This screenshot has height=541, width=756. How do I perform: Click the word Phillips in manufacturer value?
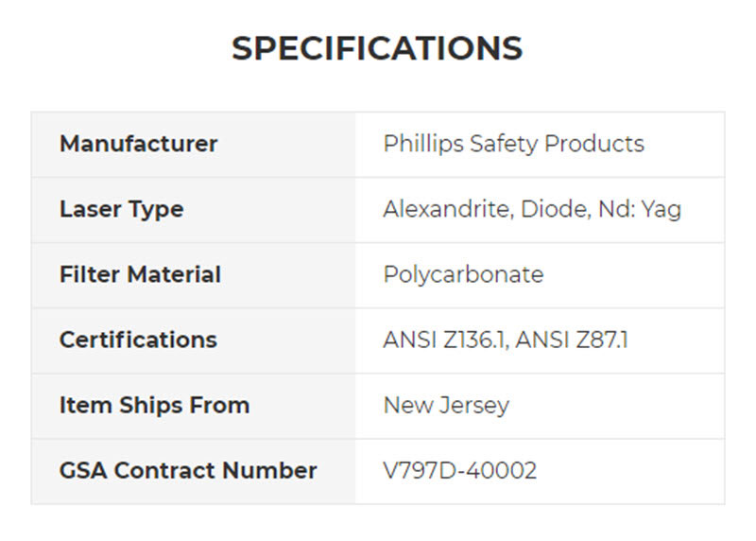[417, 144]
